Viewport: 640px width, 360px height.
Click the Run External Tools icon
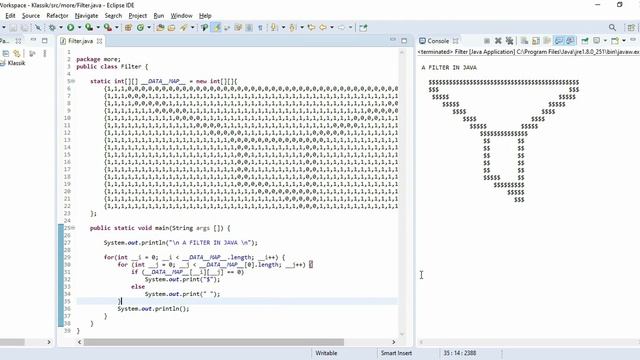point(107,28)
